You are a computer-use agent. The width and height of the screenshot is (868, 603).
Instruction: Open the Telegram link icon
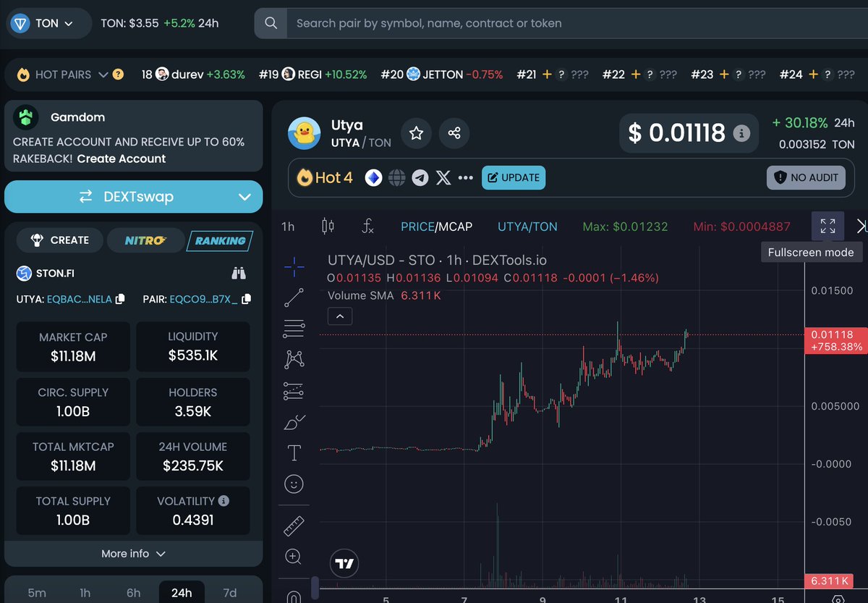(420, 177)
